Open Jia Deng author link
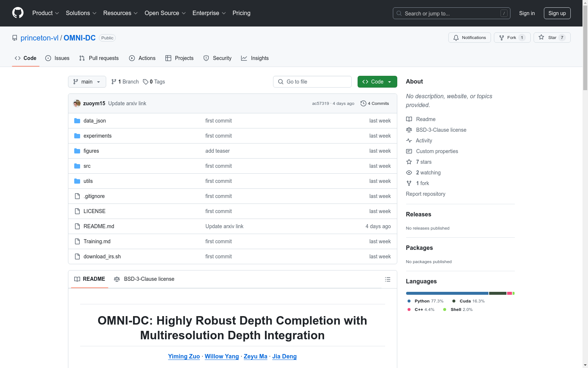 [x=284, y=356]
